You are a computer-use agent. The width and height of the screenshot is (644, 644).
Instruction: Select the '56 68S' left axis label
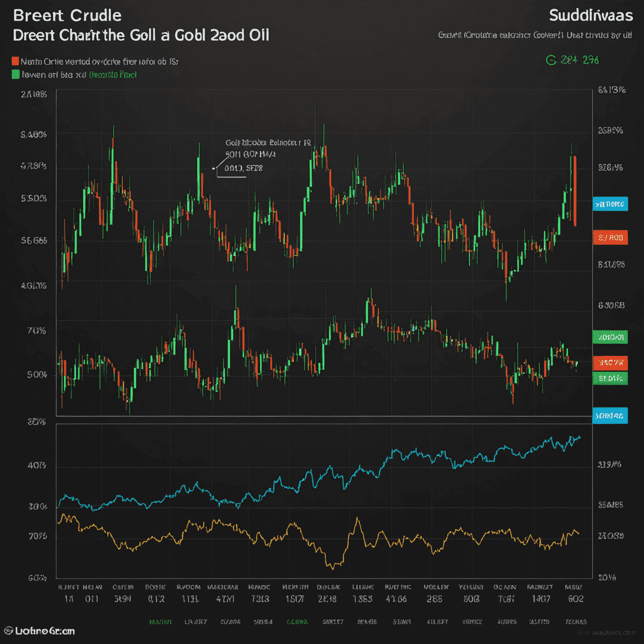pos(34,241)
